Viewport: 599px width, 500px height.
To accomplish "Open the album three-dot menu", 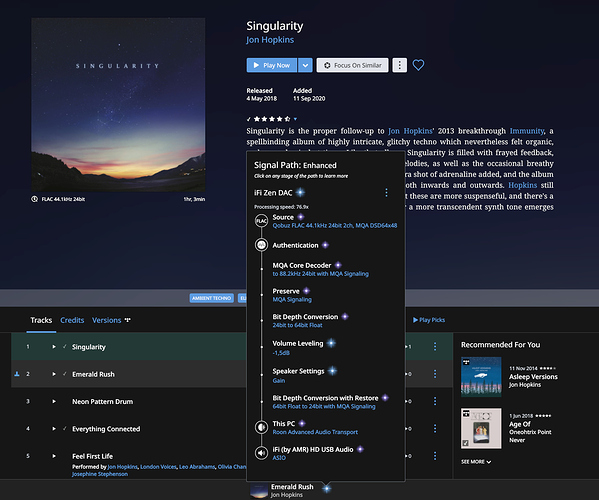I will pyautogui.click(x=400, y=65).
